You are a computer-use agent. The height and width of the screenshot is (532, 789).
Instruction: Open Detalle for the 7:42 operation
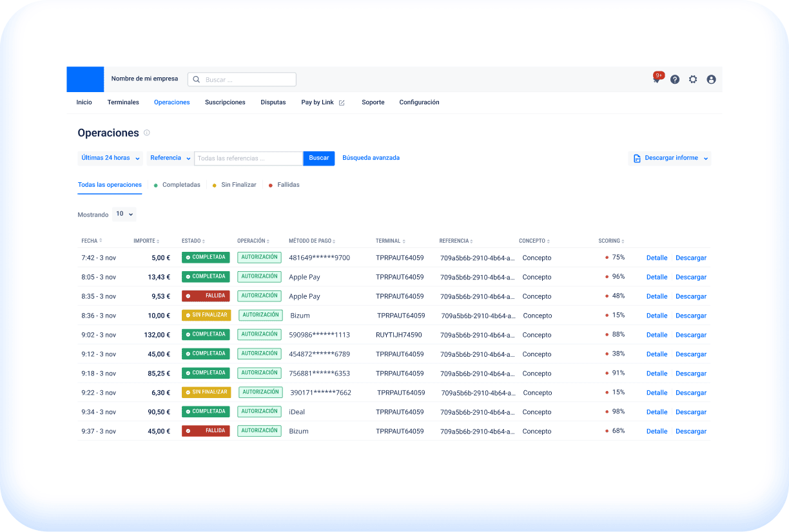click(x=657, y=258)
